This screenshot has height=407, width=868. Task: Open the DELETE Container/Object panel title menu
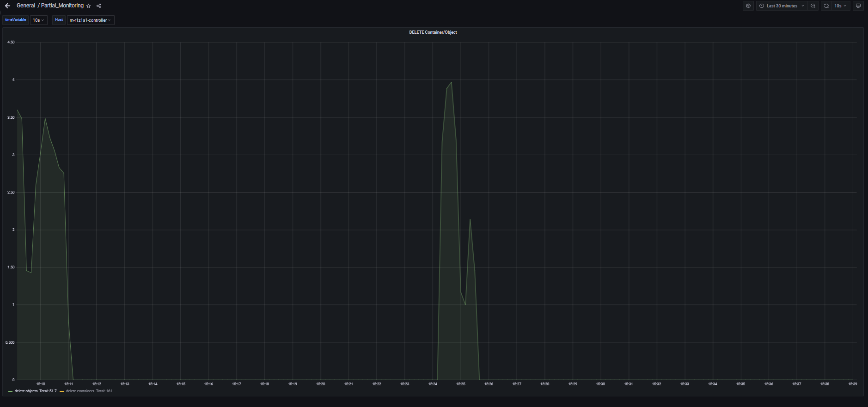point(433,32)
